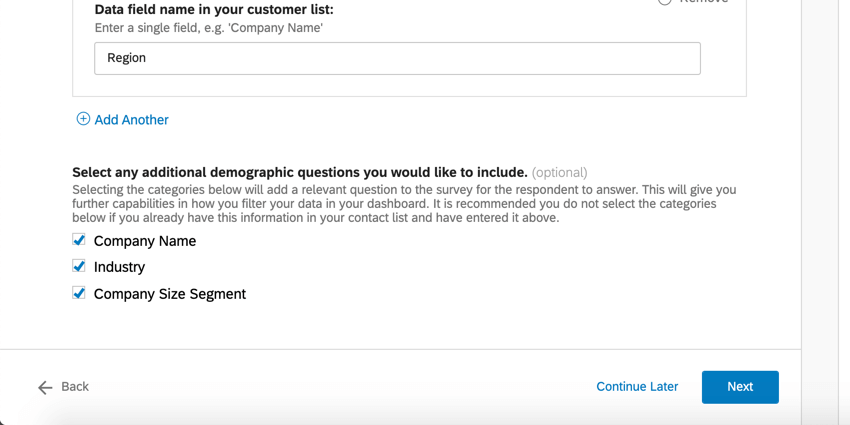Click the Remove circle icon at top
The width and height of the screenshot is (850, 425).
click(665, 2)
